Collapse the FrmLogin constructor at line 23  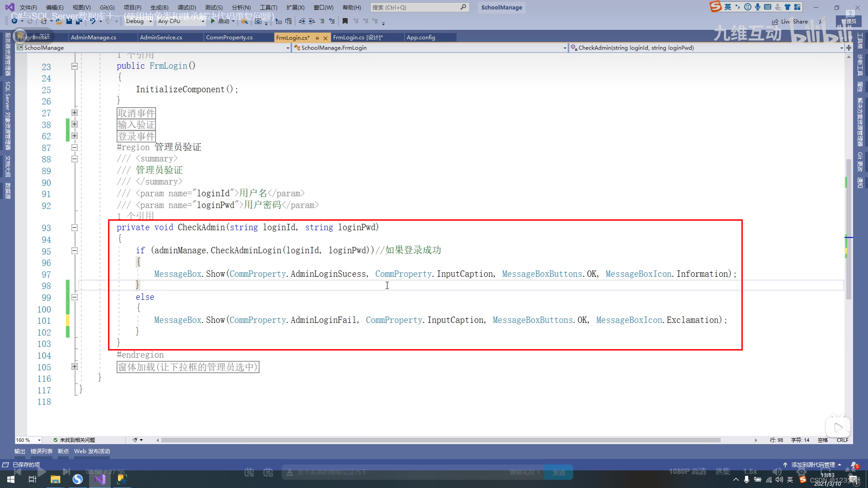[75, 66]
